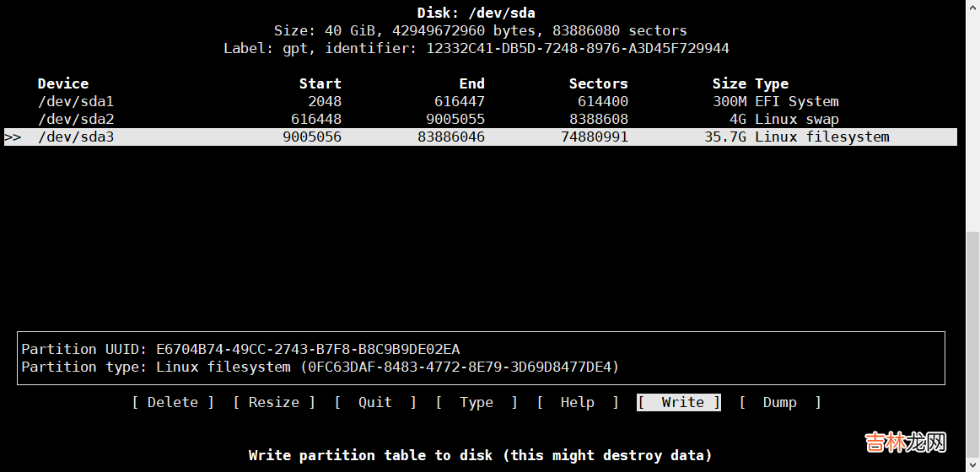
Task: Click the EFI System type entry
Action: (x=797, y=102)
